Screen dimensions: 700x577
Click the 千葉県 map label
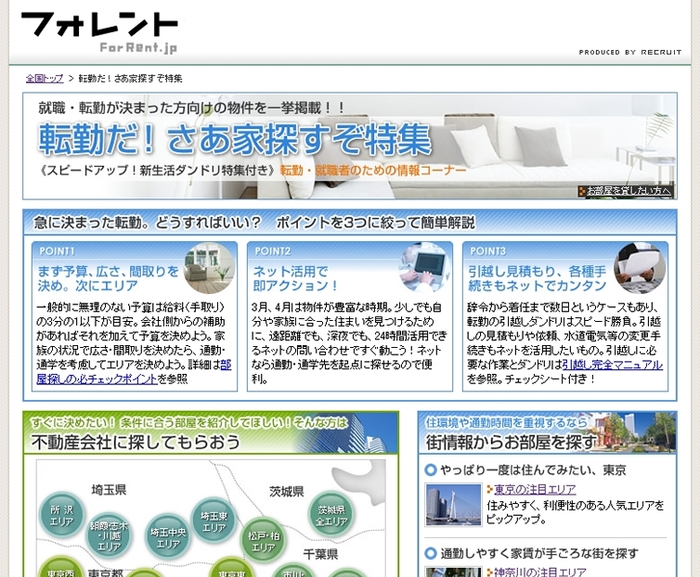(321, 554)
